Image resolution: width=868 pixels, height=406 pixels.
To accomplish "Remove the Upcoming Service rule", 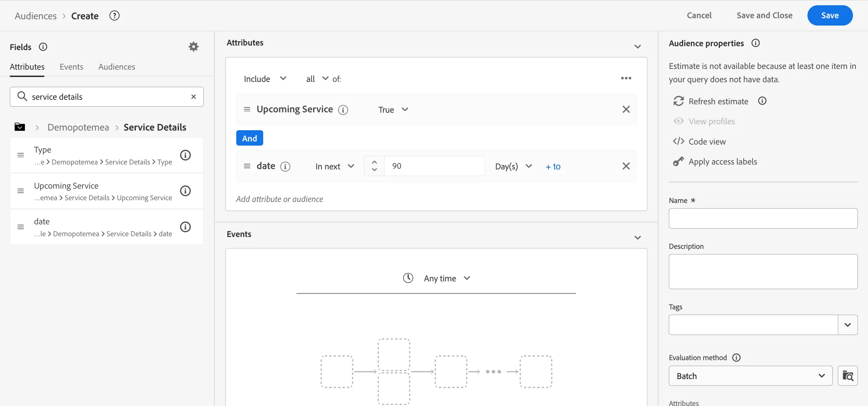I will click(x=626, y=109).
